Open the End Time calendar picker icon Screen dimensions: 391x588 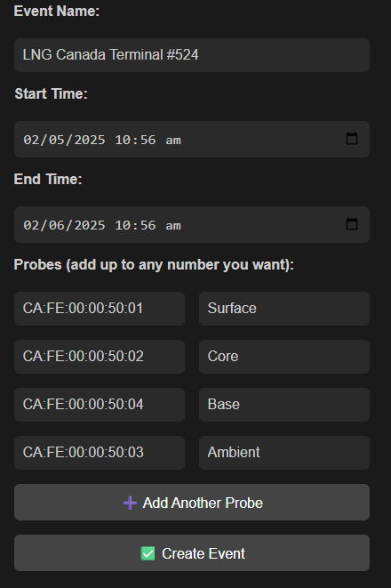352,224
